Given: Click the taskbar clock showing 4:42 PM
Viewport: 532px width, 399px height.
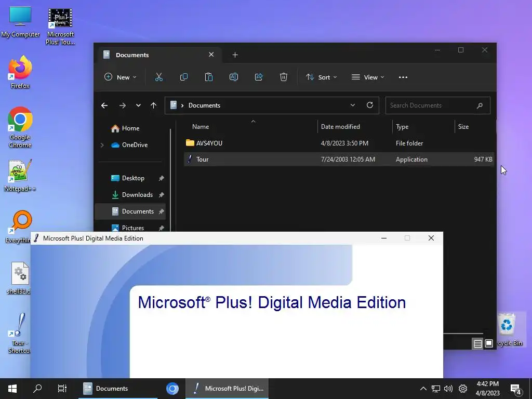Looking at the screenshot, I should [487, 389].
